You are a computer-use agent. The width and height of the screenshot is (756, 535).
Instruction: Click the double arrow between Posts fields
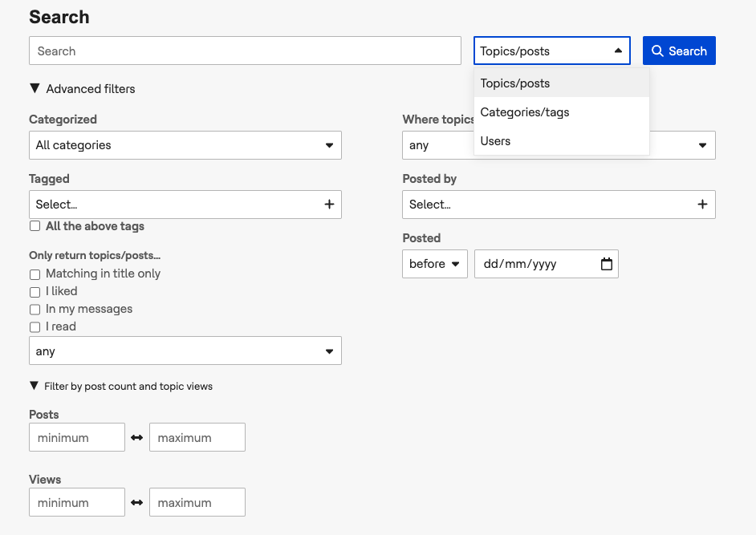pyautogui.click(x=137, y=437)
